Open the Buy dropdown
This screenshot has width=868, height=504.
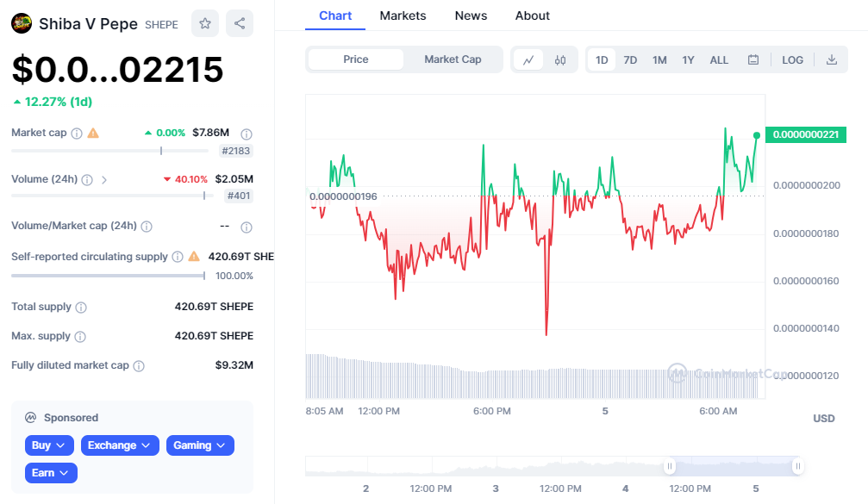[49, 445]
